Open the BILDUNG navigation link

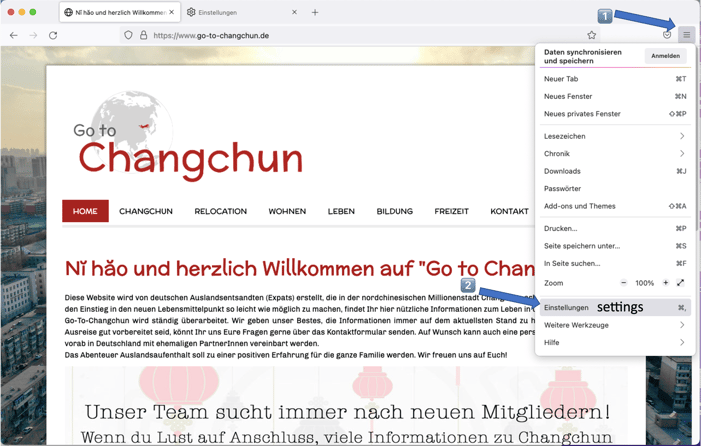(x=394, y=211)
